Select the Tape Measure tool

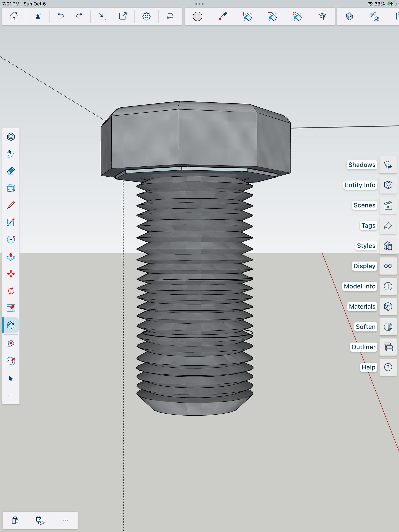coord(11,344)
